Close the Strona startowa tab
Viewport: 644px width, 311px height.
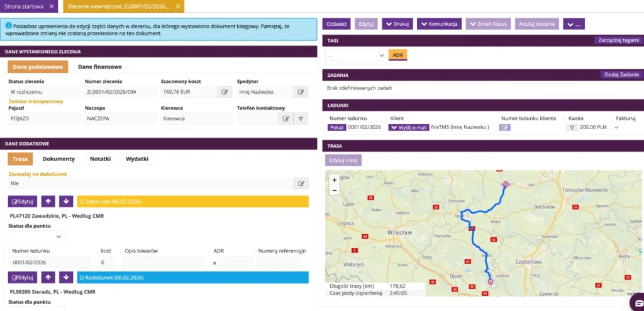tap(51, 6)
